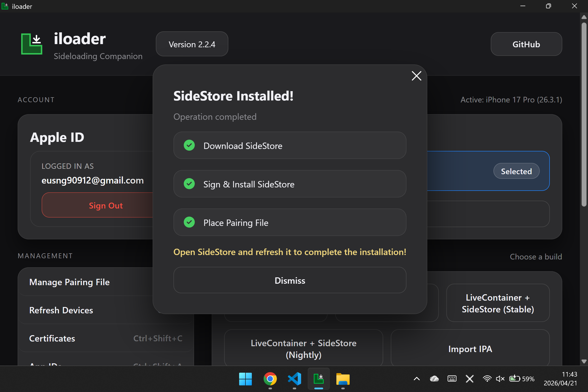The height and width of the screenshot is (392, 588).
Task: Close the SideStore Installed dialog with X
Action: click(416, 76)
